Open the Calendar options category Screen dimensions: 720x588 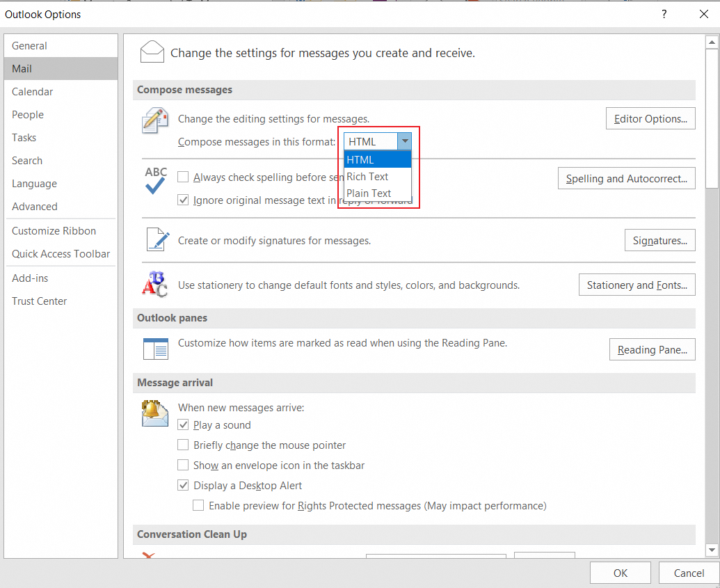click(61, 91)
